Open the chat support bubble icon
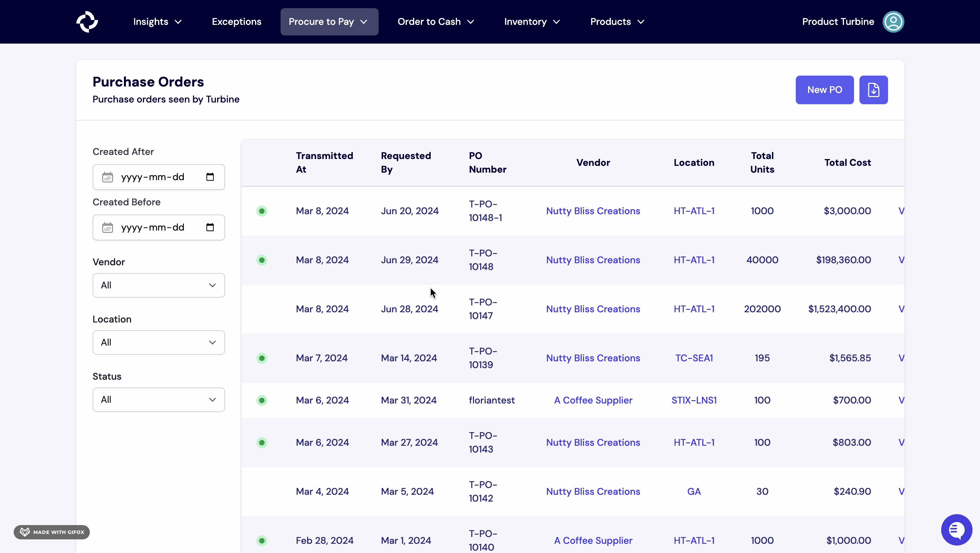The height and width of the screenshot is (553, 980). click(x=956, y=530)
